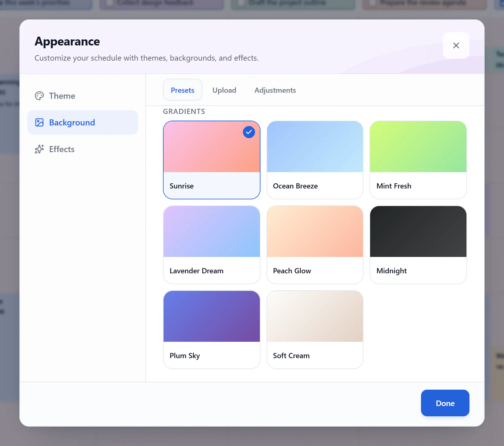
Task: Click the "Midnight" card label
Action: (x=391, y=271)
